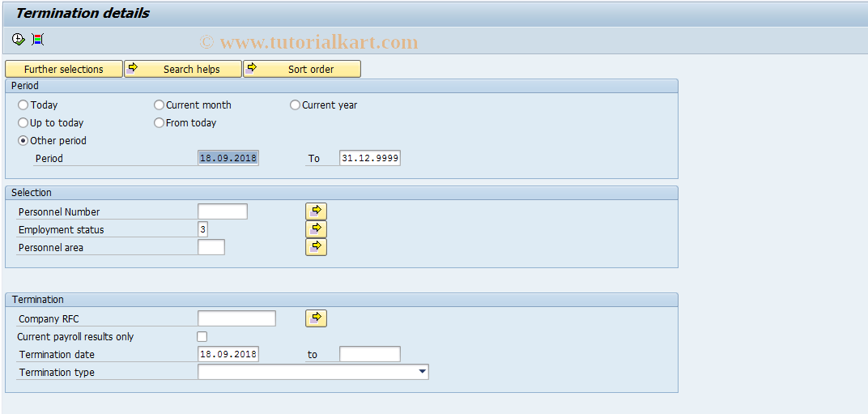Click the Get variant icon
The width and height of the screenshot is (868, 414).
click(37, 40)
